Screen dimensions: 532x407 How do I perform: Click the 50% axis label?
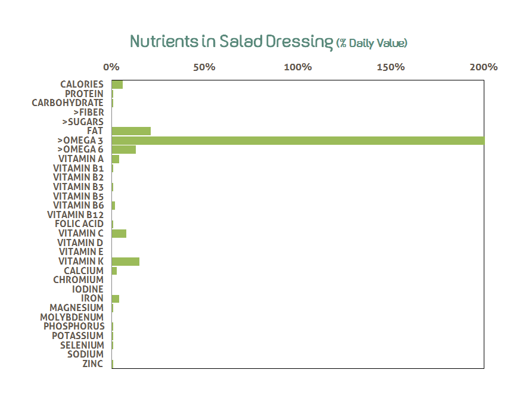point(204,67)
